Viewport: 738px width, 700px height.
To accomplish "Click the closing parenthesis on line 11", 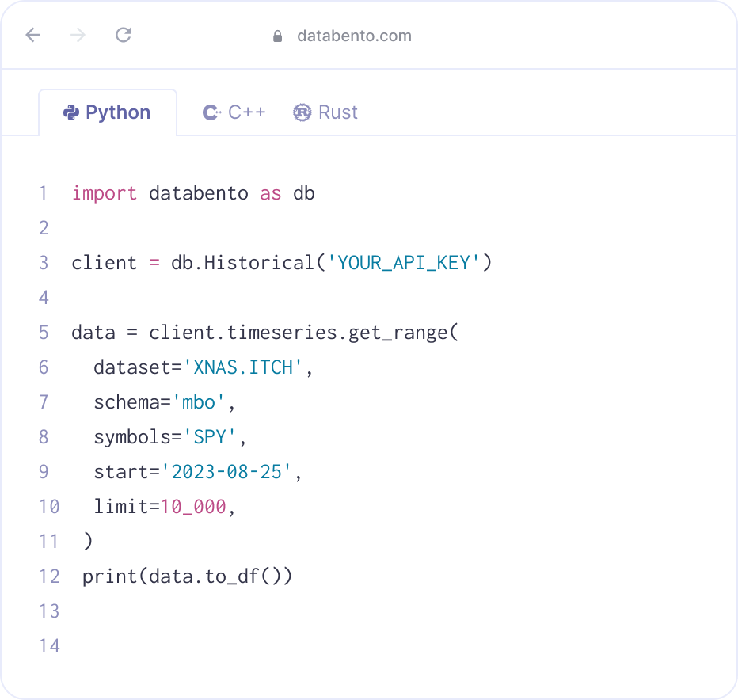I will coord(88,542).
